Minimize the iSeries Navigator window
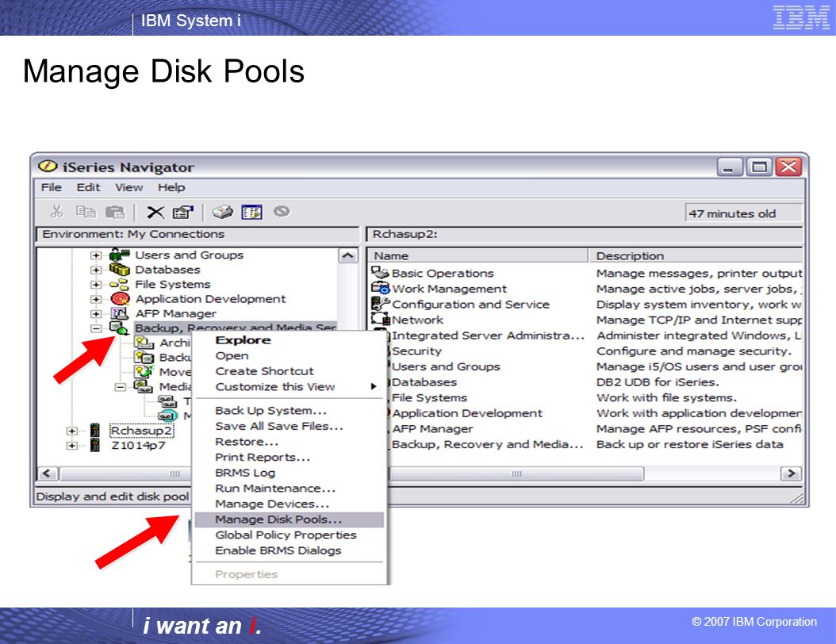This screenshot has width=836, height=644. tap(729, 167)
